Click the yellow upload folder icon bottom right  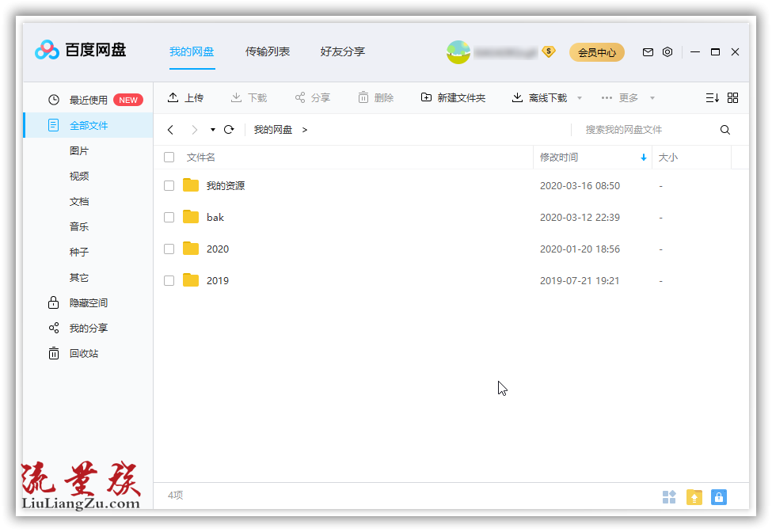tap(694, 496)
